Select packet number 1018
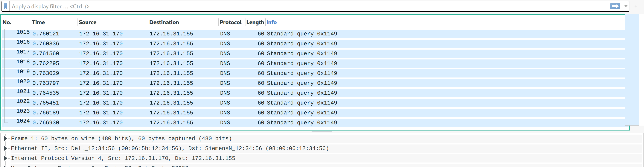This screenshot has height=167, width=644. [313, 64]
